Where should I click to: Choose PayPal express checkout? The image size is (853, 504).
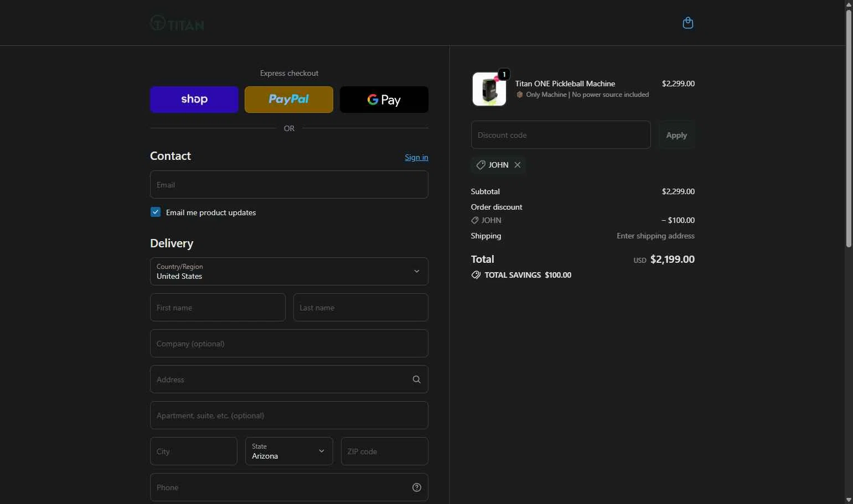pos(289,100)
